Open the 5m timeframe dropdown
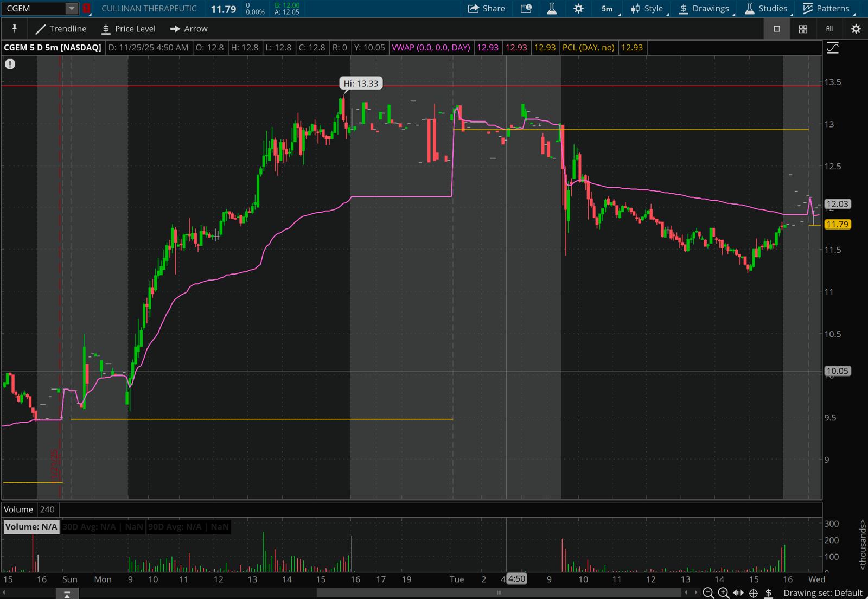Screen dimensions: 868x599 [x=608, y=9]
